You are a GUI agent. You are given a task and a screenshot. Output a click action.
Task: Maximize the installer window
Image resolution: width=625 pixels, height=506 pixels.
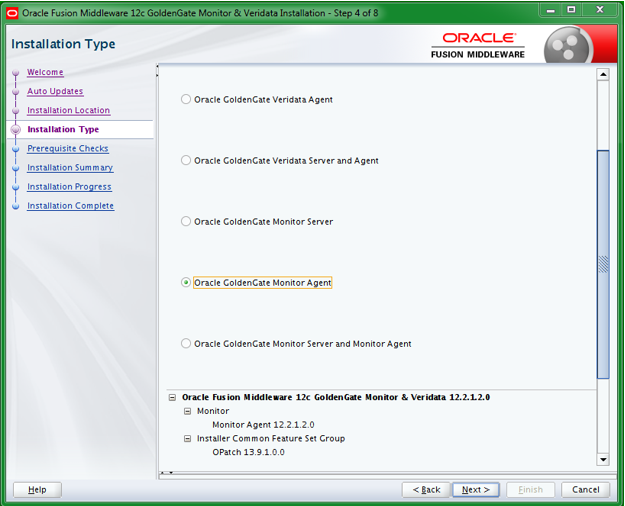pos(571,10)
